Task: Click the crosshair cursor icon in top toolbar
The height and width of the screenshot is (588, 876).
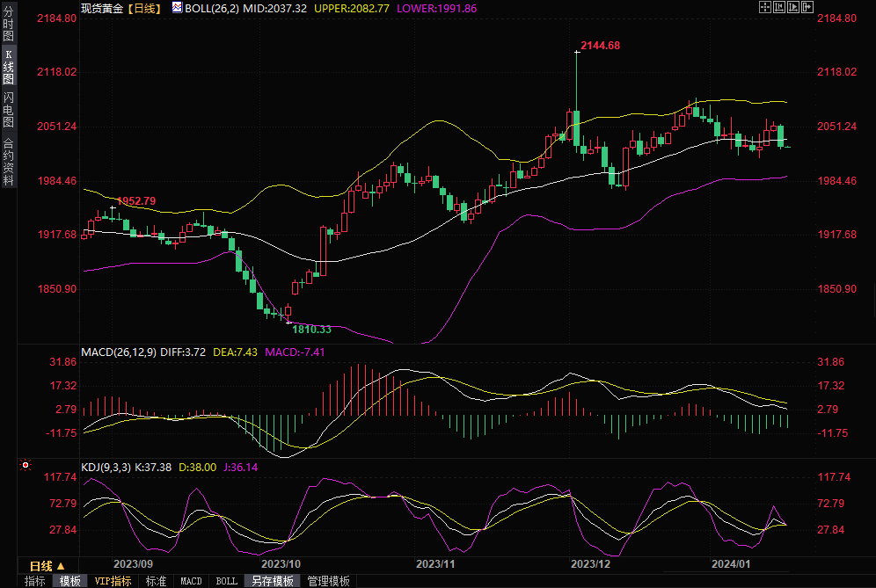Action: click(x=764, y=7)
